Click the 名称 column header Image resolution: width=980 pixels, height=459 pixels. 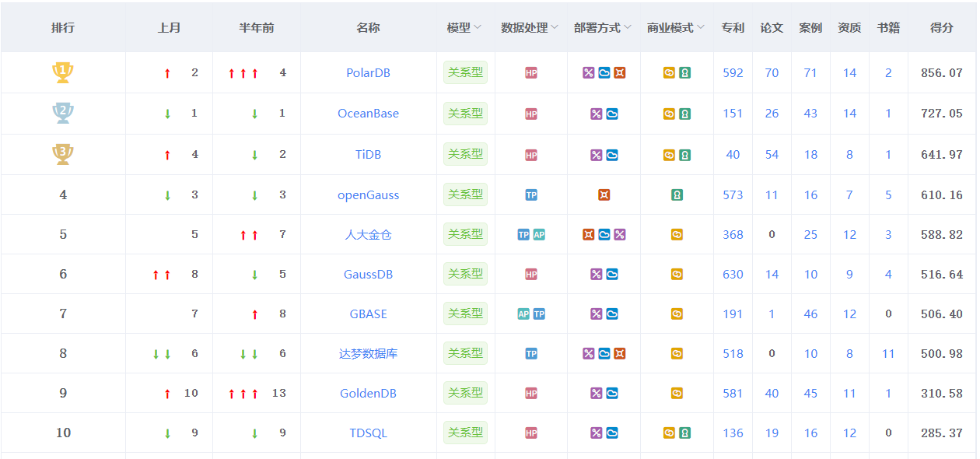368,27
